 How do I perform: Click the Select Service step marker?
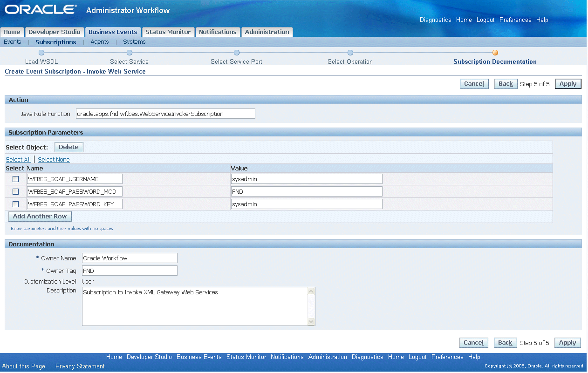pyautogui.click(x=130, y=53)
